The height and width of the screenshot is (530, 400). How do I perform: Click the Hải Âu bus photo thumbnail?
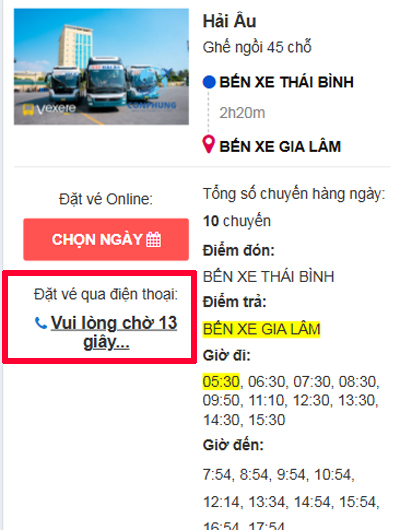(101, 67)
